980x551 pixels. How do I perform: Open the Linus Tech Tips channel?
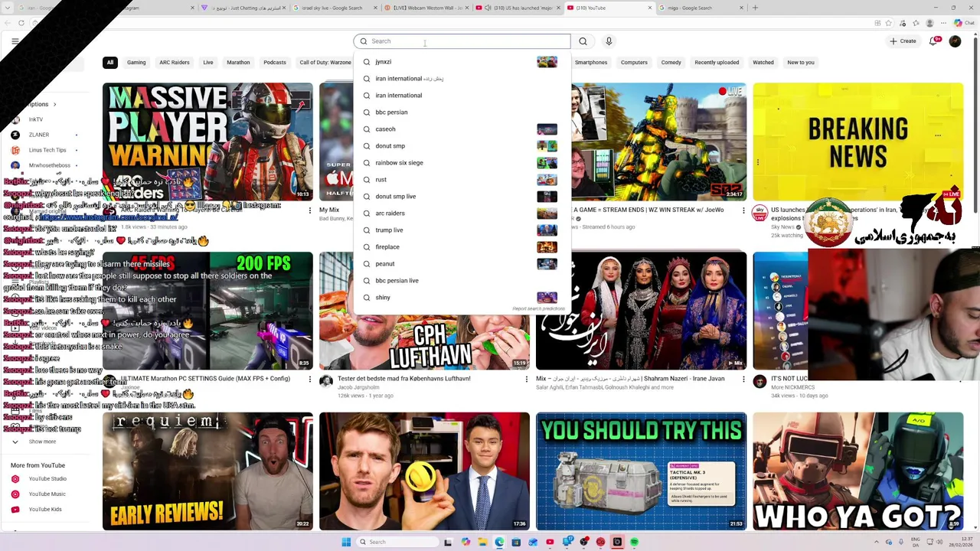coord(47,150)
